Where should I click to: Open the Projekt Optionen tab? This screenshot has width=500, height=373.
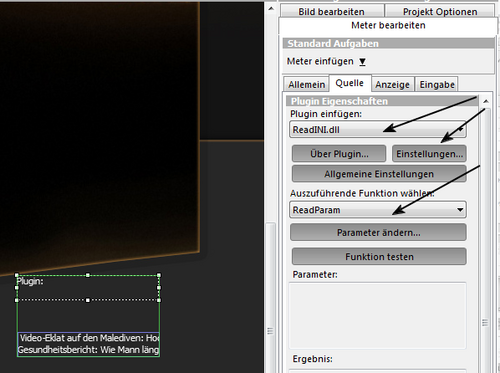point(440,12)
